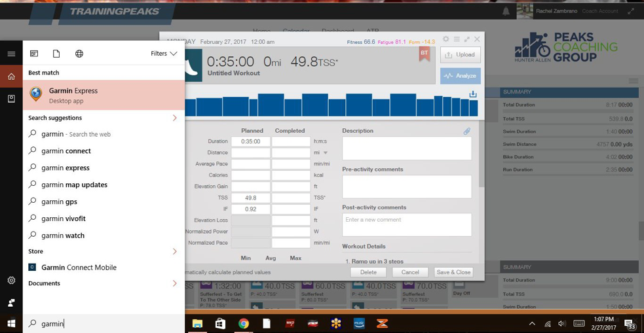Click Rachel Zambrano's profile avatar
644x333 pixels.
[x=525, y=11]
